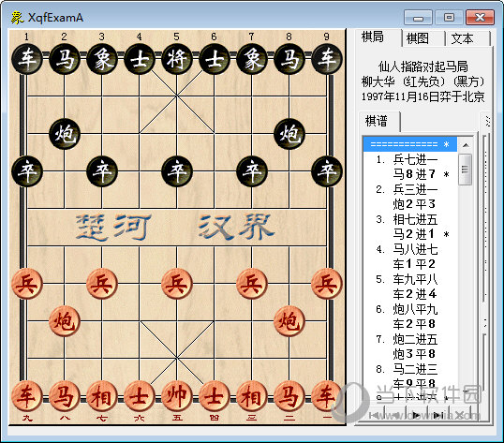This screenshot has width=504, height=443.
Task: Select the black elephant on file 3
Action: pyautogui.click(x=102, y=59)
